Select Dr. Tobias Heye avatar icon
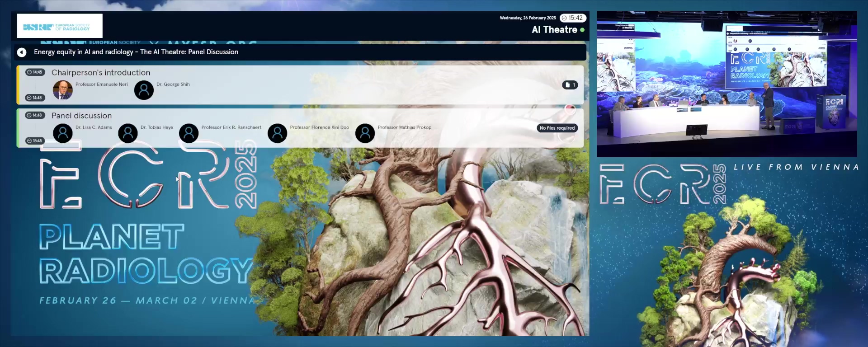Viewport: 868px width, 347px height. (128, 133)
